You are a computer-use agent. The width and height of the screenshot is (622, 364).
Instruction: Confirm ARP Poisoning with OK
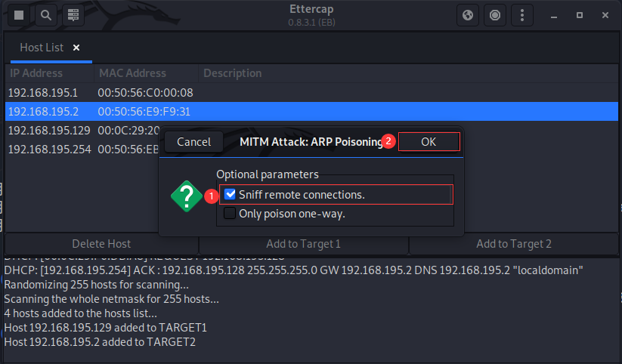429,141
